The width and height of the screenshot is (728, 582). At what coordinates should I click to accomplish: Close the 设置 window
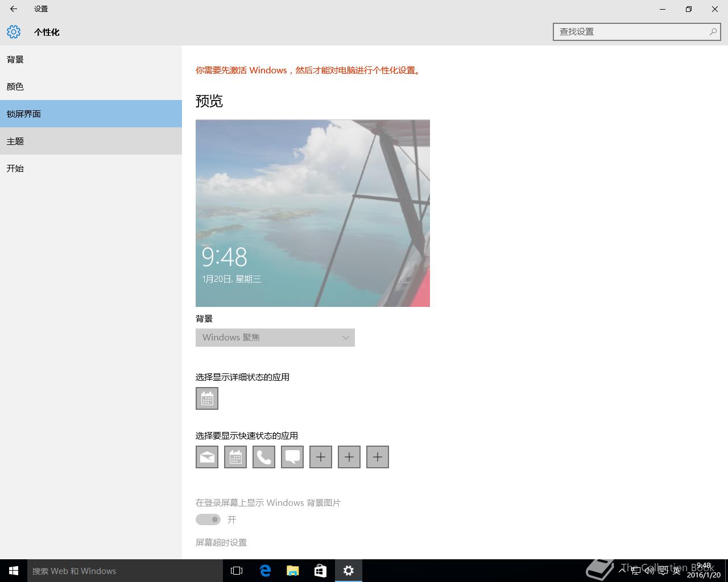(x=715, y=9)
